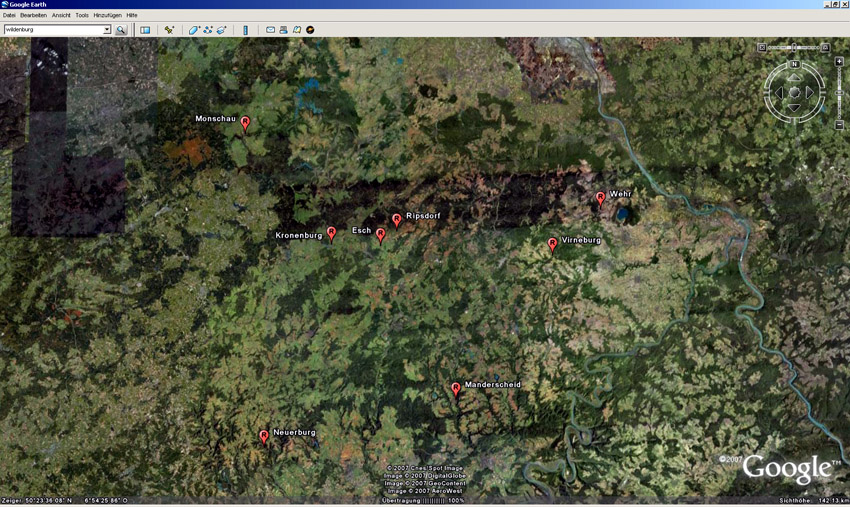Click the zoom out minus button
The height and width of the screenshot is (507, 850).
pyautogui.click(x=839, y=125)
